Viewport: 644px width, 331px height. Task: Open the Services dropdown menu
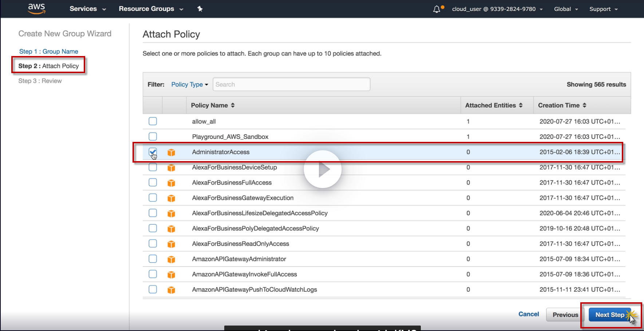pyautogui.click(x=87, y=9)
